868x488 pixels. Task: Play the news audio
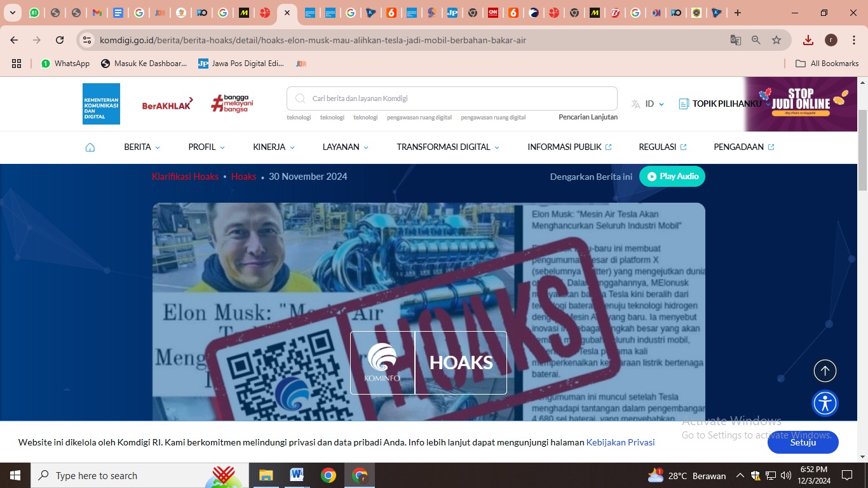pyautogui.click(x=672, y=177)
